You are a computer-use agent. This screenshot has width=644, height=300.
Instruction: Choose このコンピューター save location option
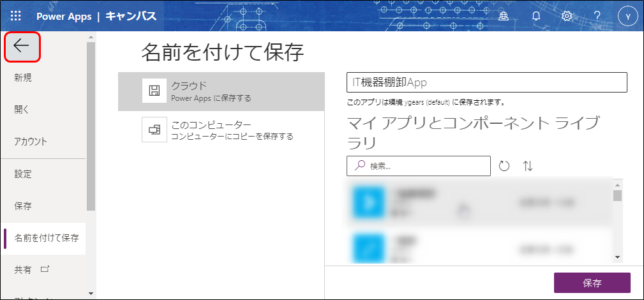pos(221,130)
